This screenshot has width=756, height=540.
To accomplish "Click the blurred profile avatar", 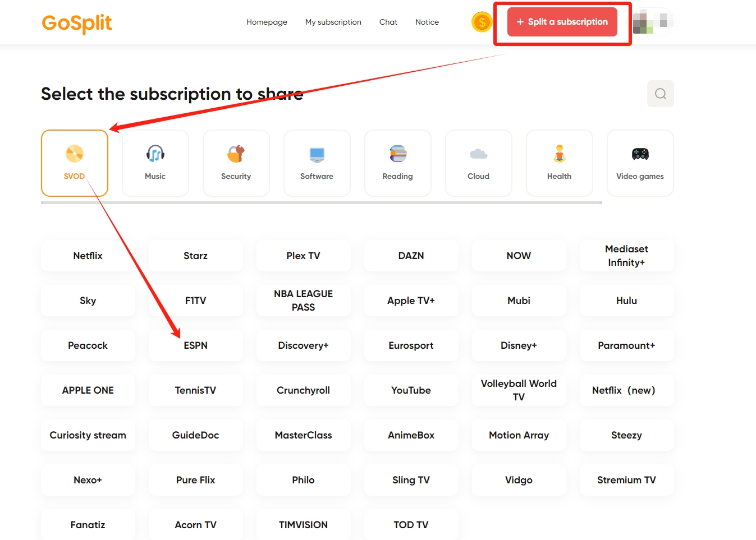I will (x=653, y=22).
